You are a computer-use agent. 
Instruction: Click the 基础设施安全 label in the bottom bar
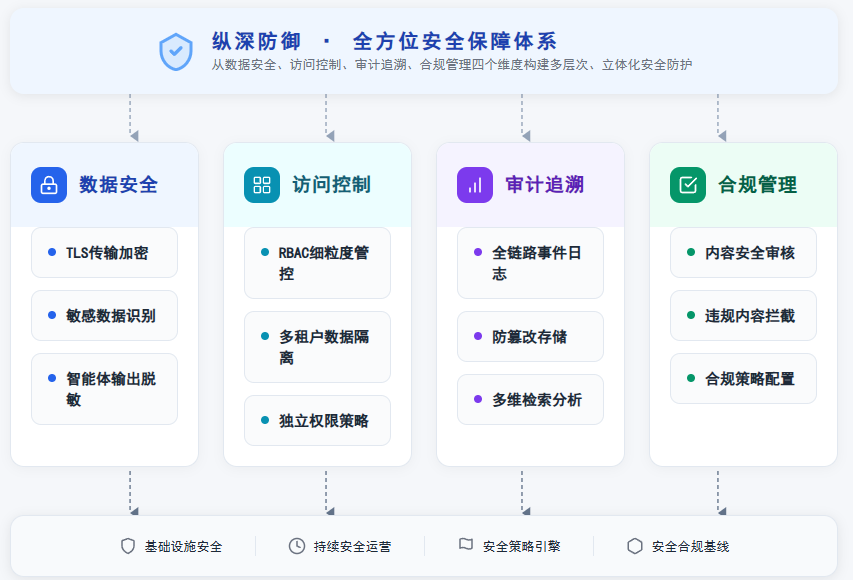click(x=183, y=546)
